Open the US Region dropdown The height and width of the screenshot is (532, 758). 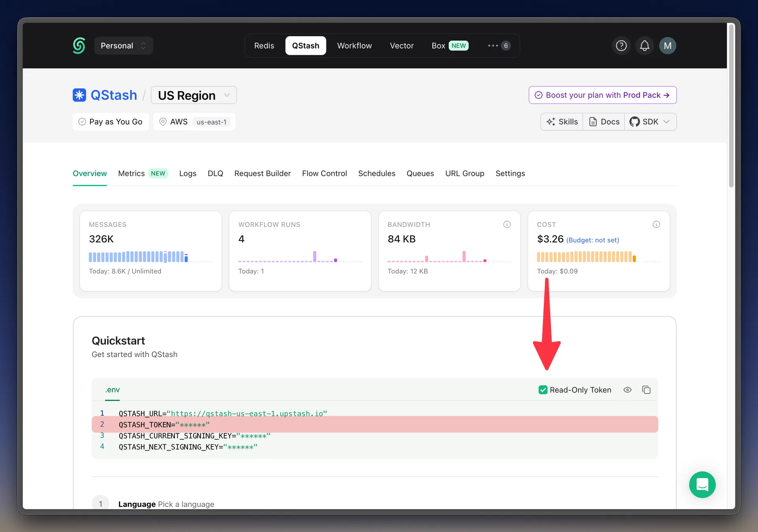pyautogui.click(x=194, y=95)
